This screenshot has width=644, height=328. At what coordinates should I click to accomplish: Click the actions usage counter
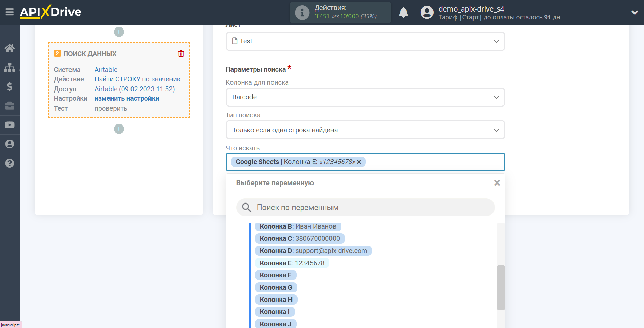tap(345, 16)
